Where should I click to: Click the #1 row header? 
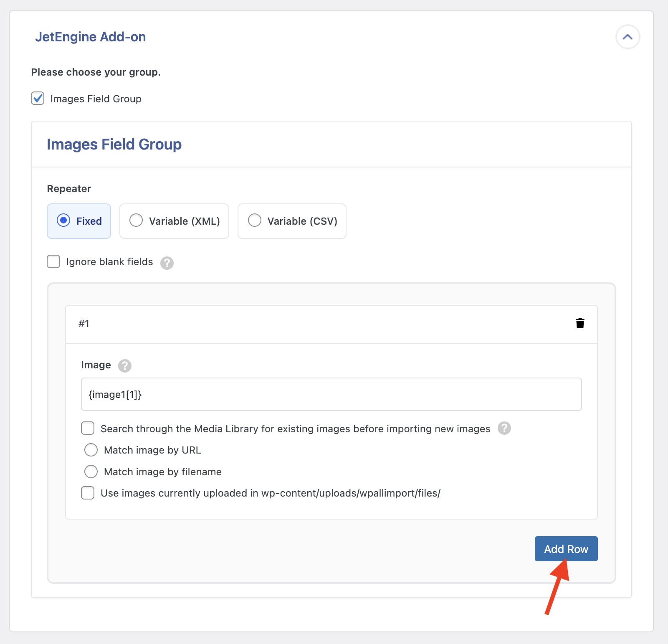[x=84, y=323]
